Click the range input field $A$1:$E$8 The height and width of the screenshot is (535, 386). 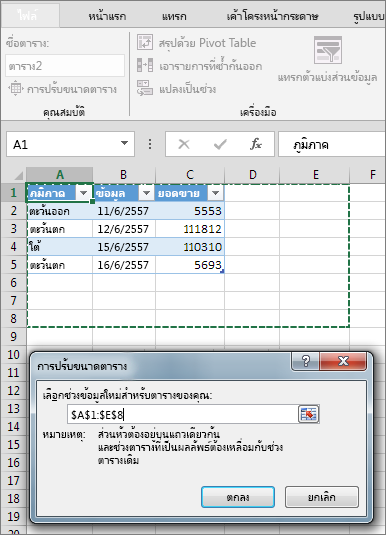[182, 415]
